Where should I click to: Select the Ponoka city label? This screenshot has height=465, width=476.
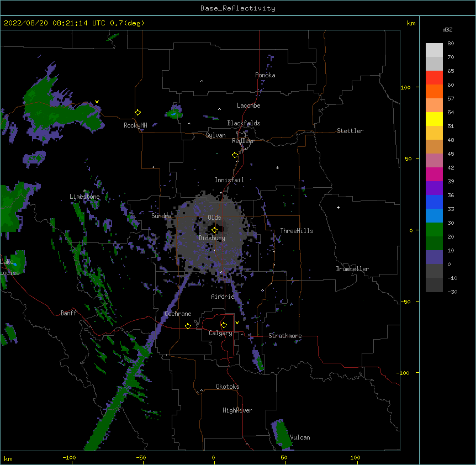click(x=265, y=75)
